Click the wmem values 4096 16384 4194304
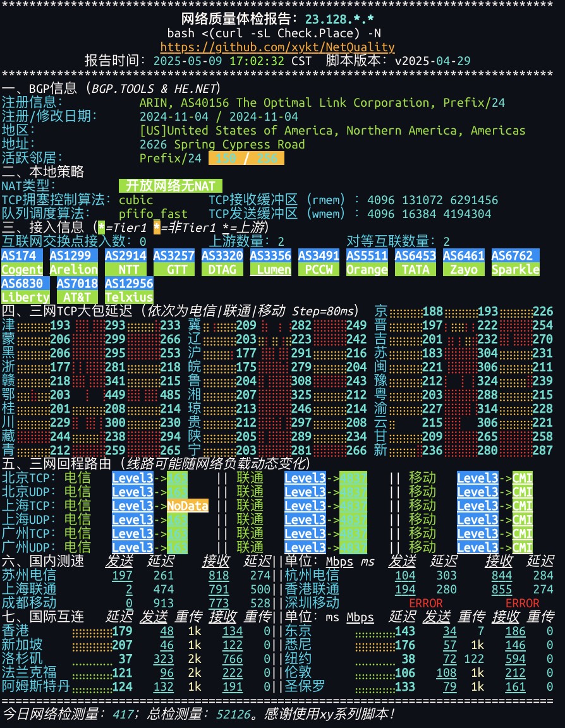This screenshot has height=728, width=565. 429,214
